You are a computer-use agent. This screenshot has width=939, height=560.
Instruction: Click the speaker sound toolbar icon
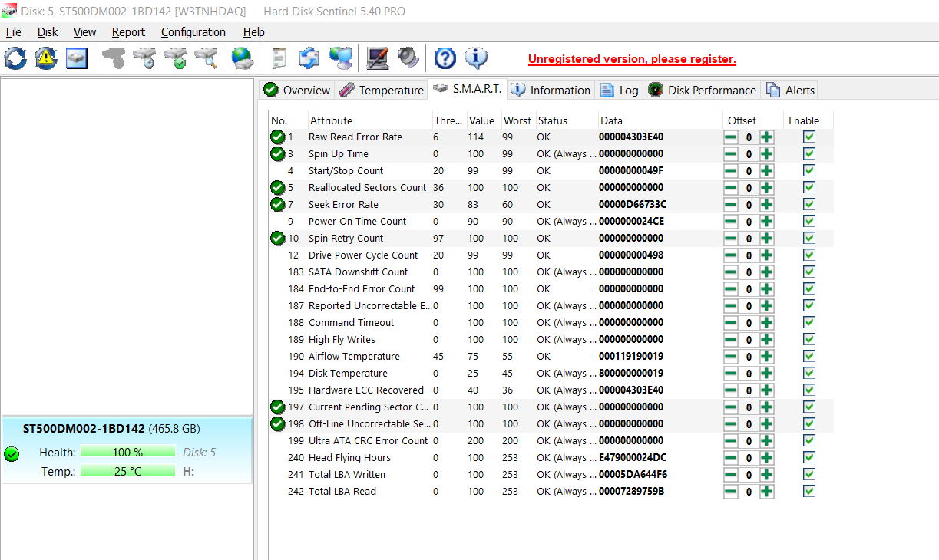408,58
